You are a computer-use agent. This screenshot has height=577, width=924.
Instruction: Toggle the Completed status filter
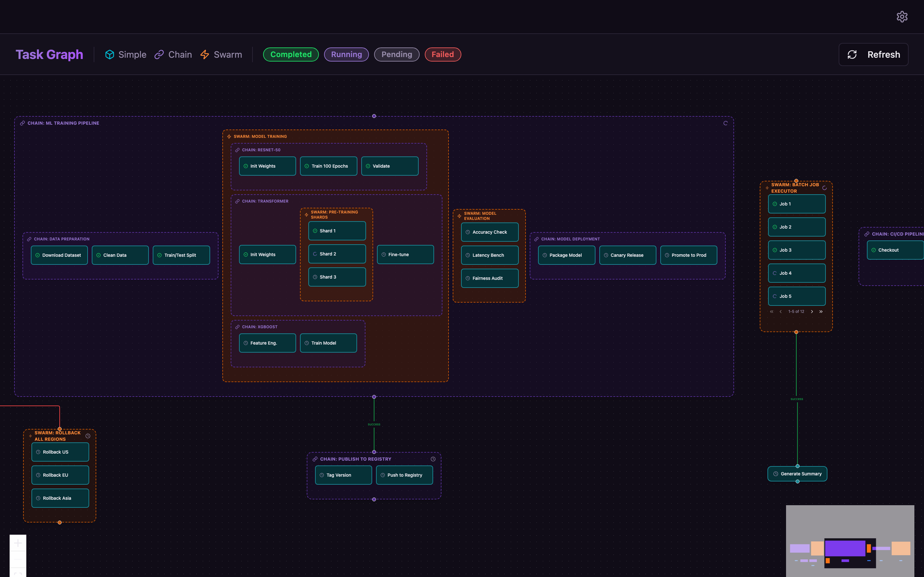coord(291,54)
